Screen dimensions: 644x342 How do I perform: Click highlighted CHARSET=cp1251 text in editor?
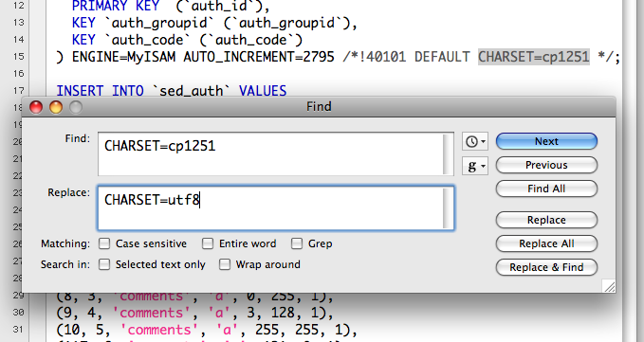[x=534, y=57]
